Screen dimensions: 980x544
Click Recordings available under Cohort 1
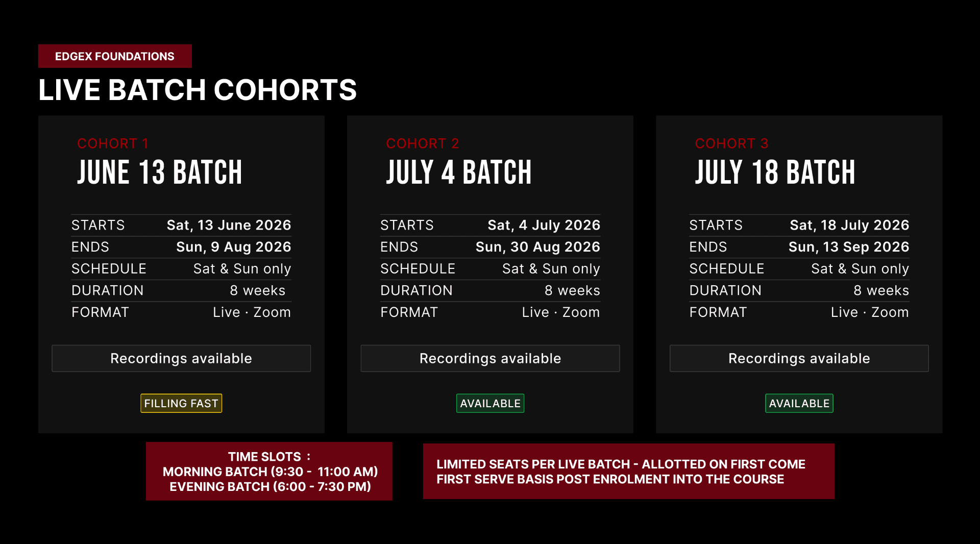tap(181, 358)
